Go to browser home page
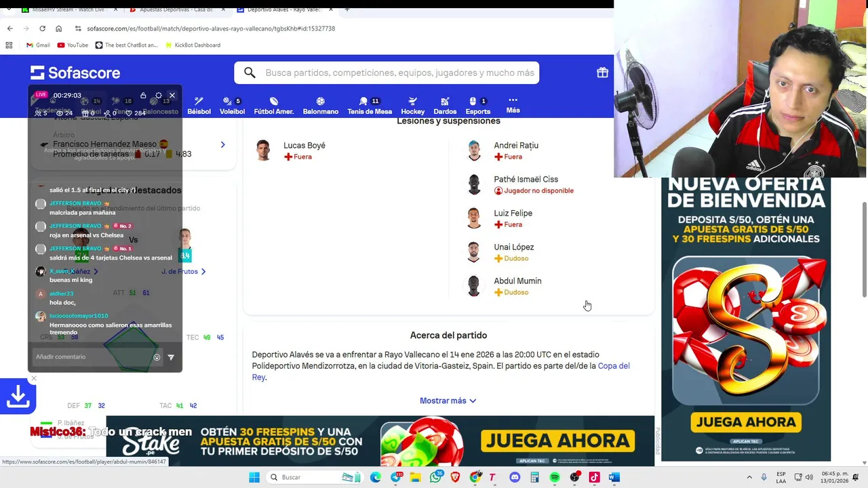This screenshot has height=488, width=868. click(58, 28)
